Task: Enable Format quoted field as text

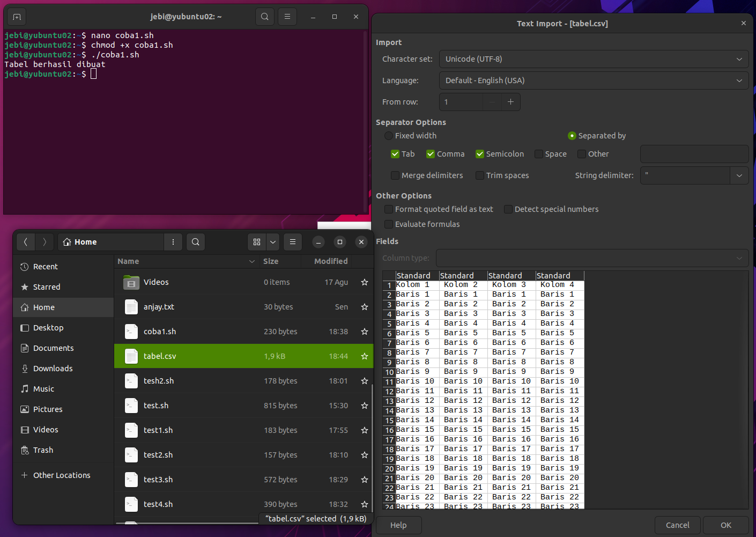Action: [389, 209]
